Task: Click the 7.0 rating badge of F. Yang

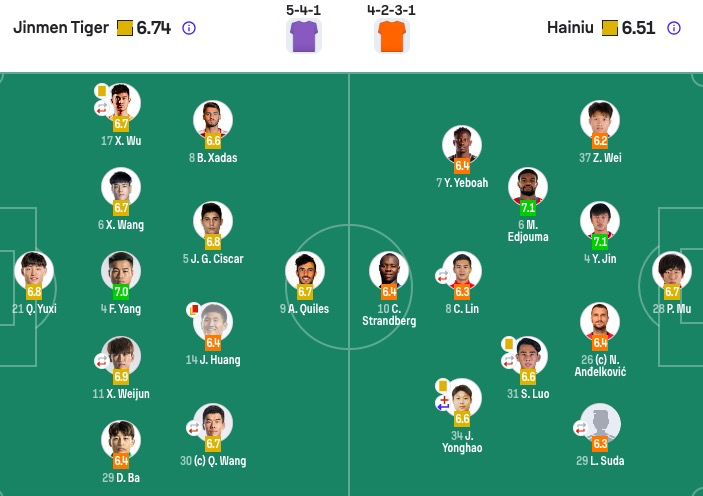Action: tap(121, 292)
